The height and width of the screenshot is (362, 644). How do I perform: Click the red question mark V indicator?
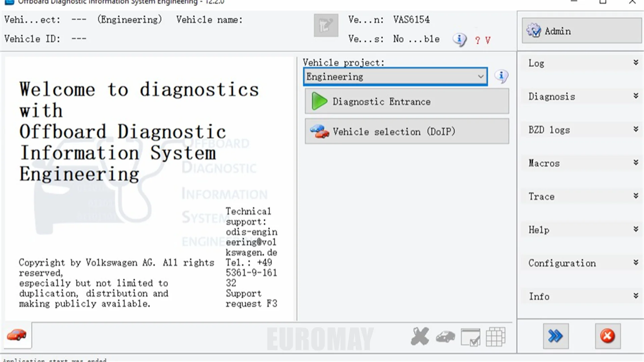pyautogui.click(x=482, y=40)
